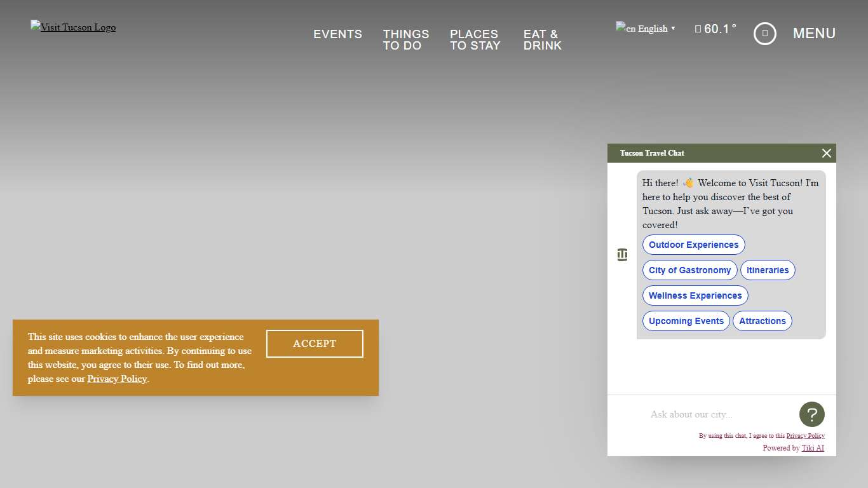Choose Outdoor Experiences chat suggestion
868x488 pixels.
(693, 245)
